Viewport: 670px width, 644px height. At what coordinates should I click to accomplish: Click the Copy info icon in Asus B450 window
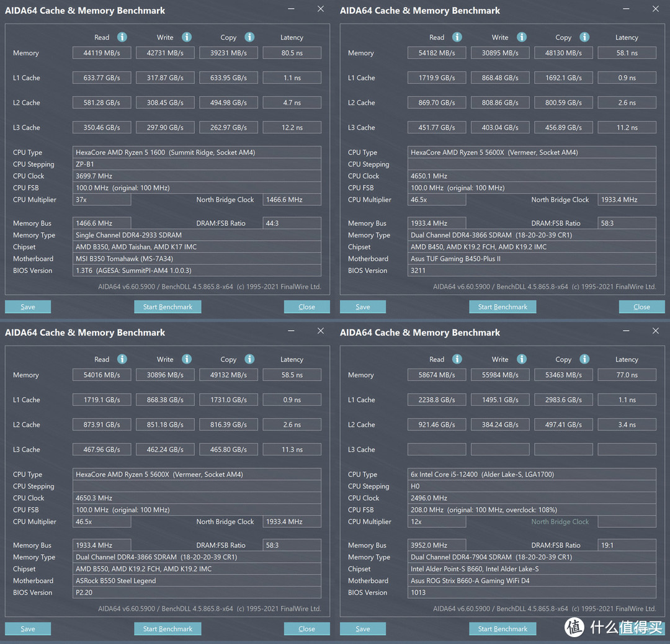(584, 37)
